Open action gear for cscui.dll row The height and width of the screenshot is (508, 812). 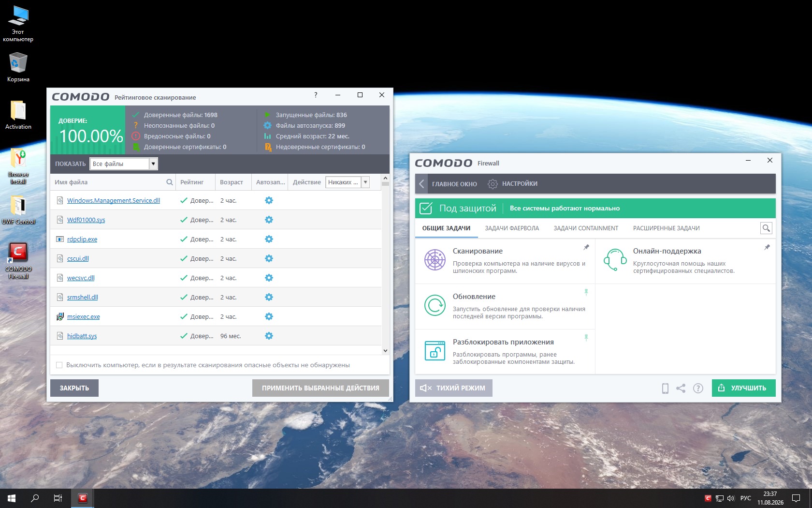click(x=269, y=258)
